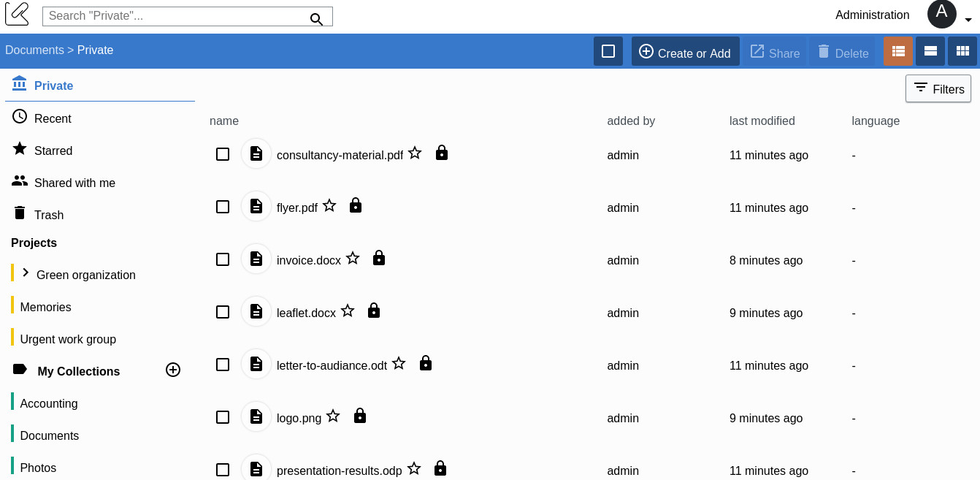
Task: Open the Private section
Action: click(100, 85)
